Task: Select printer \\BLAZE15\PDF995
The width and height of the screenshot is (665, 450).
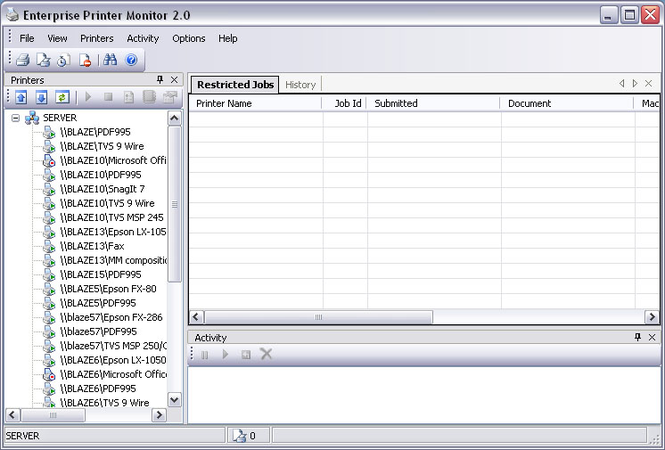Action: tap(101, 274)
